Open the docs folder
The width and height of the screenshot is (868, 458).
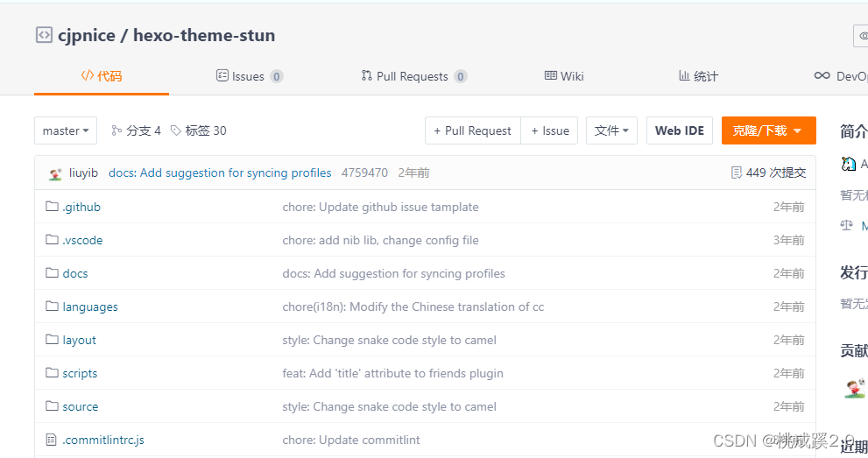click(x=75, y=273)
